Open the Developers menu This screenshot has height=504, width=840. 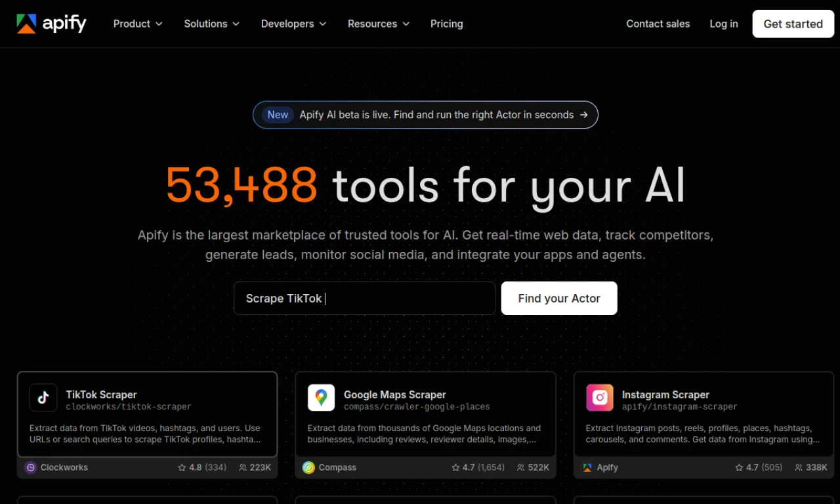(294, 24)
